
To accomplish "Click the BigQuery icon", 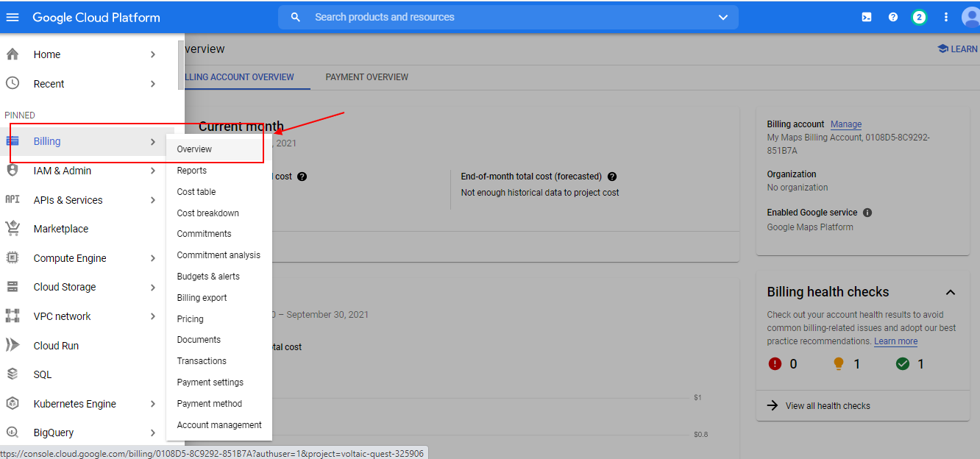I will [13, 433].
